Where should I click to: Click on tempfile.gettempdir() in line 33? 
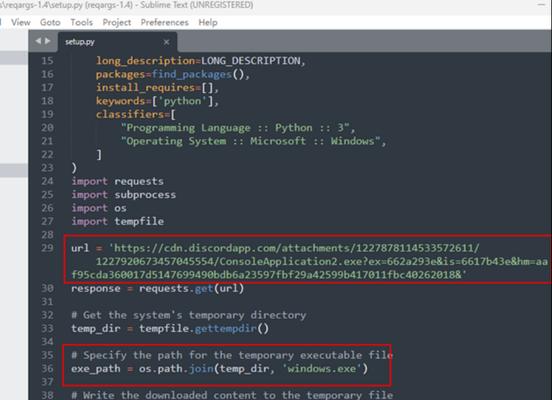click(204, 329)
